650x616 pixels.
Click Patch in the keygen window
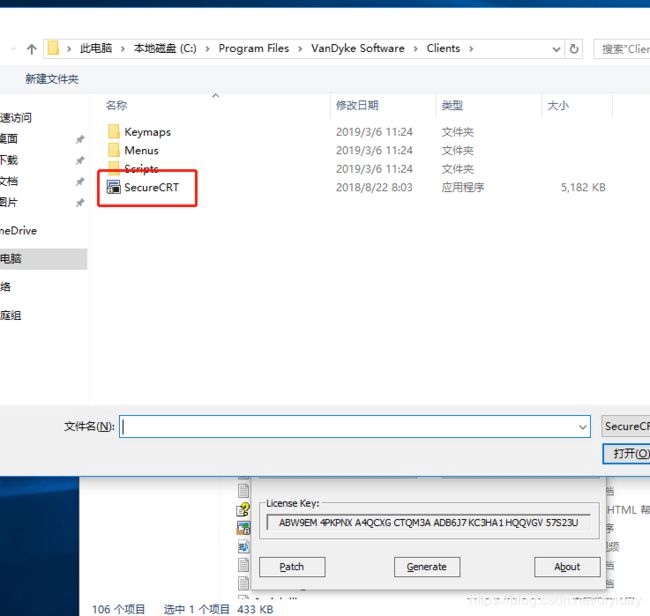(292, 567)
